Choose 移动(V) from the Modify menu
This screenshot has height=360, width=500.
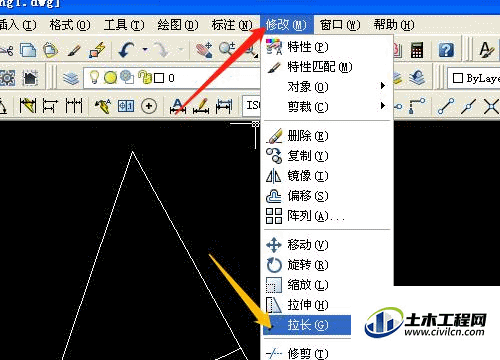[326, 245]
